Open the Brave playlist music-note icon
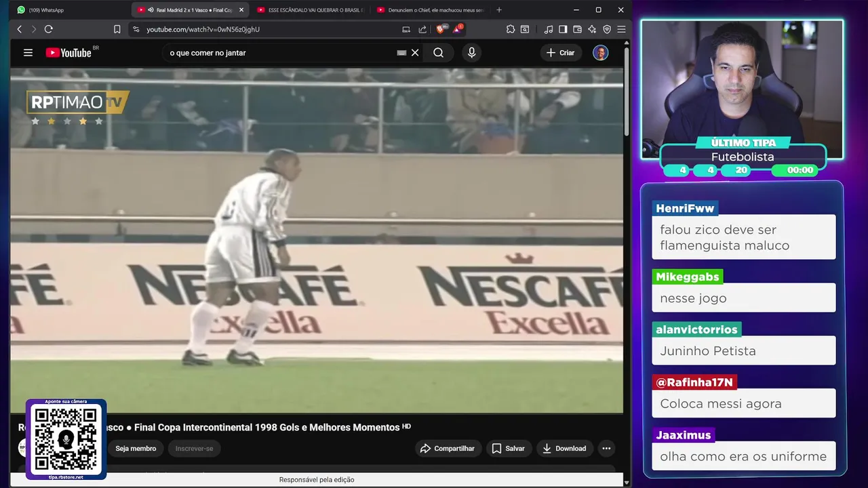The image size is (868, 488). [548, 29]
